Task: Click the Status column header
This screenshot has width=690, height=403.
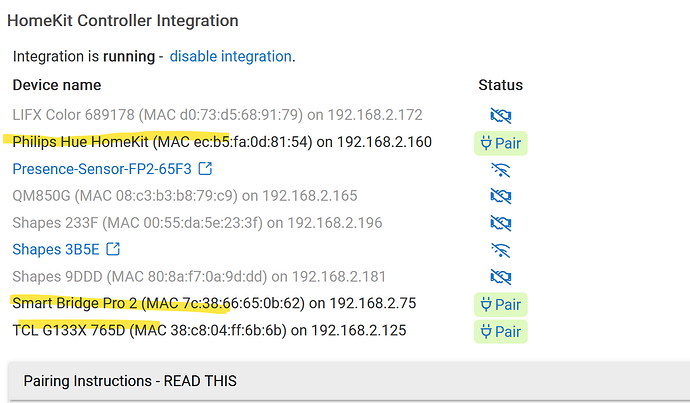Action: 500,85
